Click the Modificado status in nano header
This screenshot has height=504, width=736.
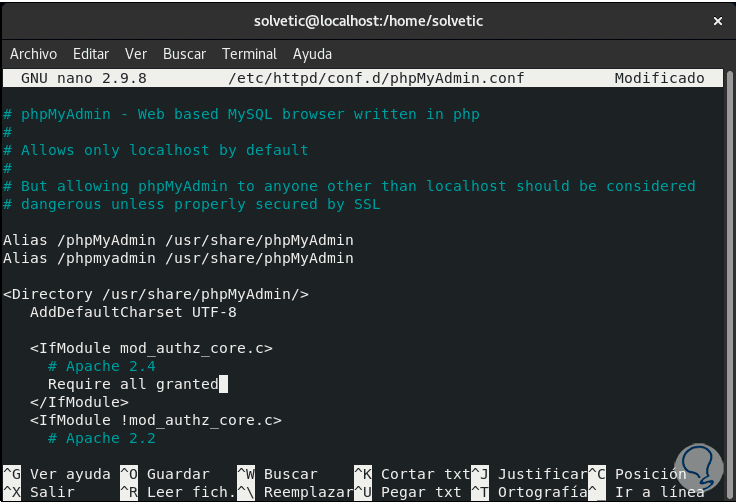(659, 78)
